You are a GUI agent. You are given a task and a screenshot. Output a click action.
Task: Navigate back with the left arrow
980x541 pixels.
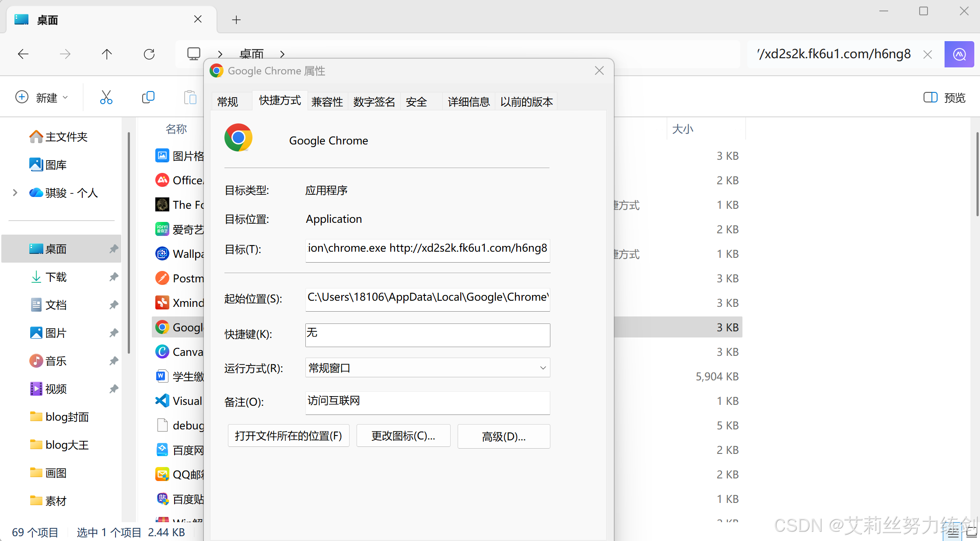pyautogui.click(x=23, y=54)
